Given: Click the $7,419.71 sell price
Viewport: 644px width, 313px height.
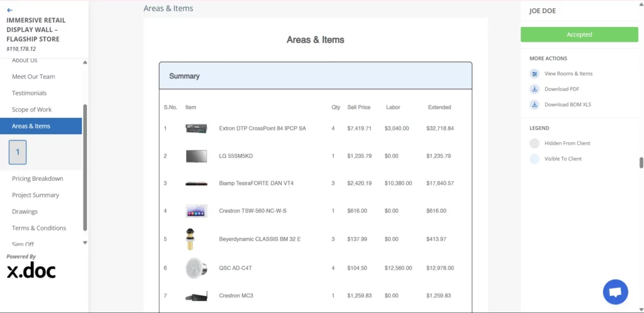Looking at the screenshot, I should click(x=359, y=128).
